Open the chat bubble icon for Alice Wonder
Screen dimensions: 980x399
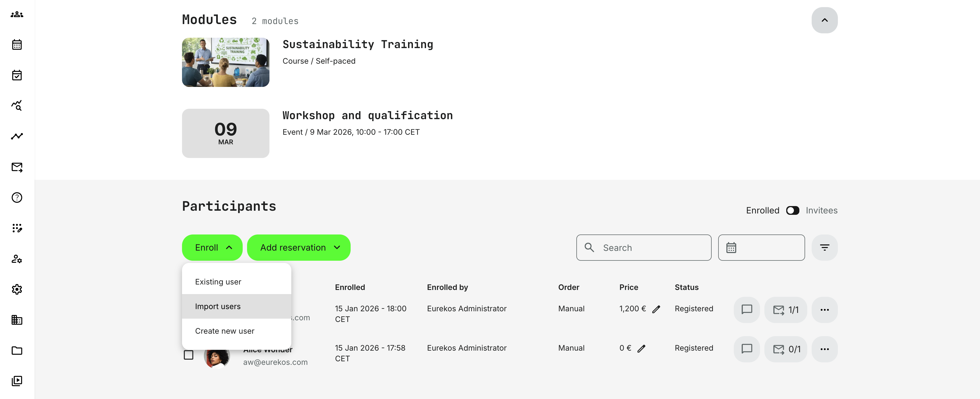click(x=746, y=349)
